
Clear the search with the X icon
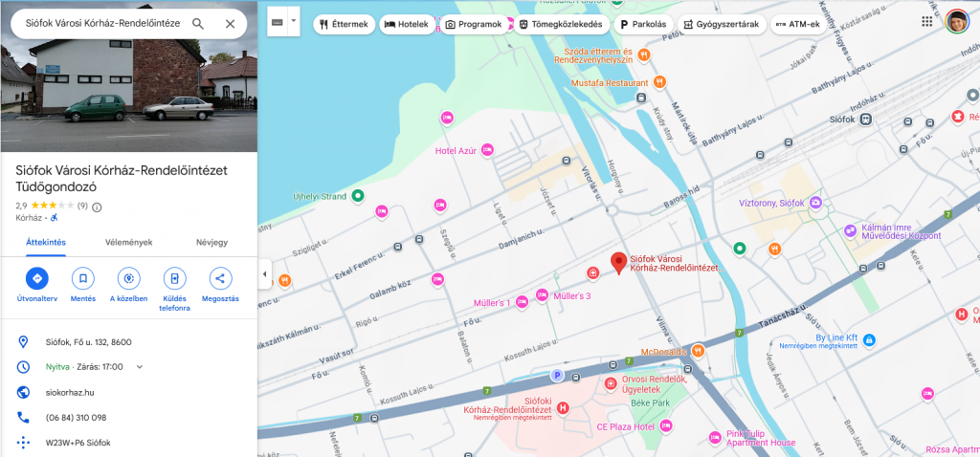(230, 24)
